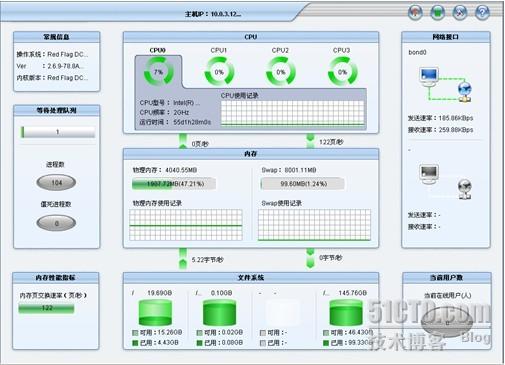Click the green round icon in the header
The image size is (505, 365).
437,13
